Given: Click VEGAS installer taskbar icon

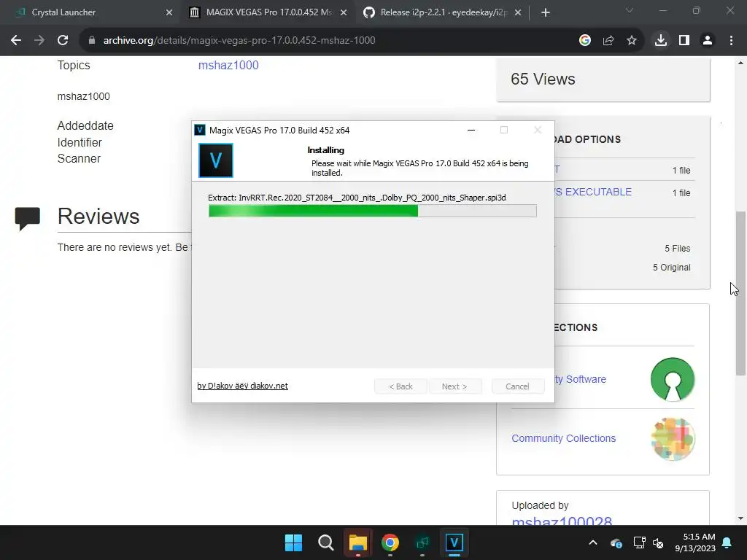Looking at the screenshot, I should pos(454,542).
